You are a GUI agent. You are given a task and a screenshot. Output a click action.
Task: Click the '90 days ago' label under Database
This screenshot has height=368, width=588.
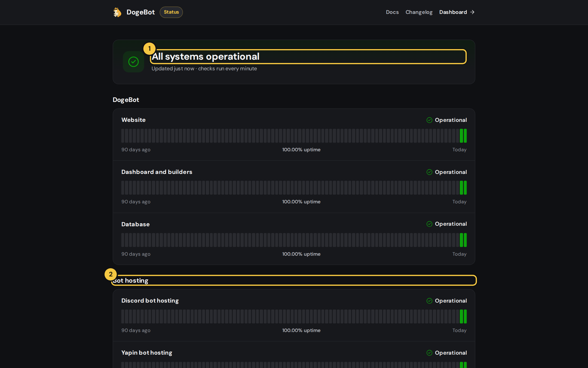click(x=136, y=254)
